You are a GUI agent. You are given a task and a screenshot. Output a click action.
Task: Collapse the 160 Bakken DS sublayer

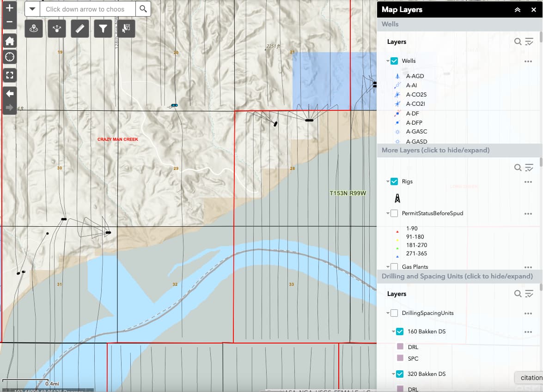393,332
